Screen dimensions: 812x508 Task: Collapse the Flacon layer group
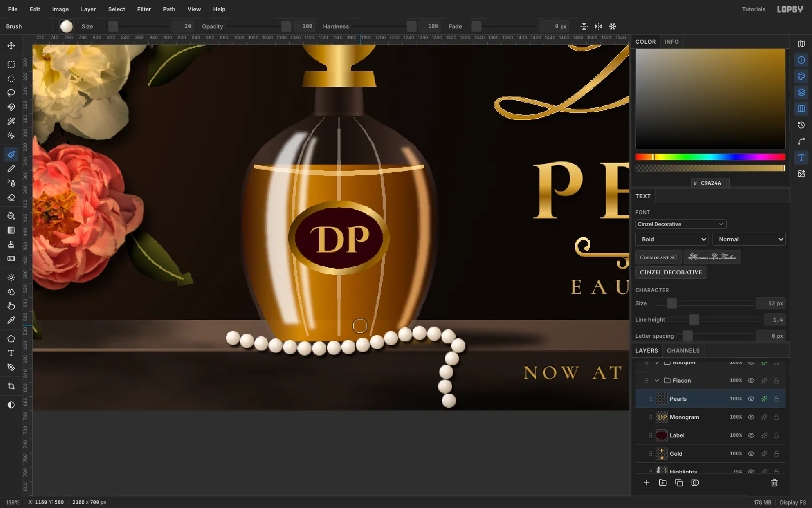pyautogui.click(x=657, y=380)
